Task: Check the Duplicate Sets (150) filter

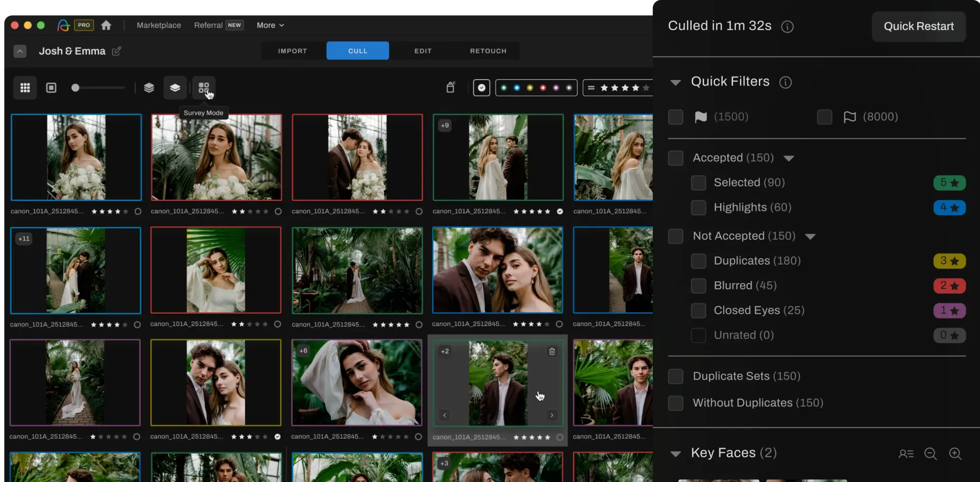Action: click(x=675, y=376)
